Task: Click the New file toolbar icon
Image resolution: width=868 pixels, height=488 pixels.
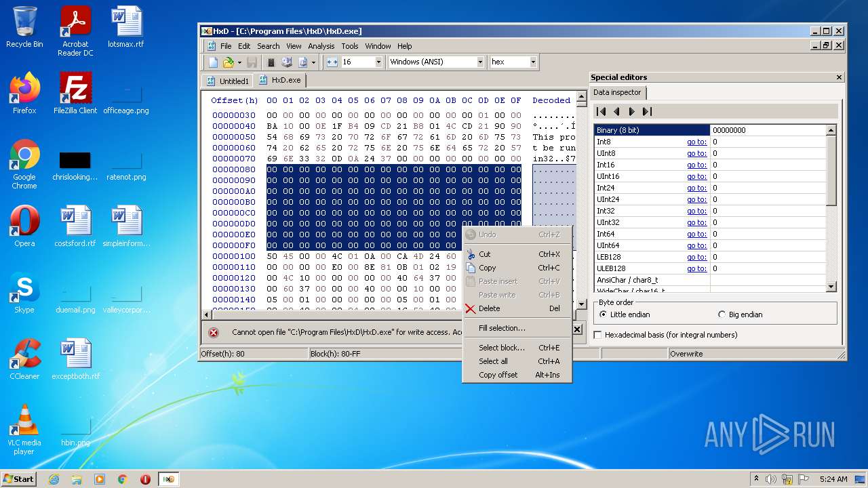Action: coord(213,62)
